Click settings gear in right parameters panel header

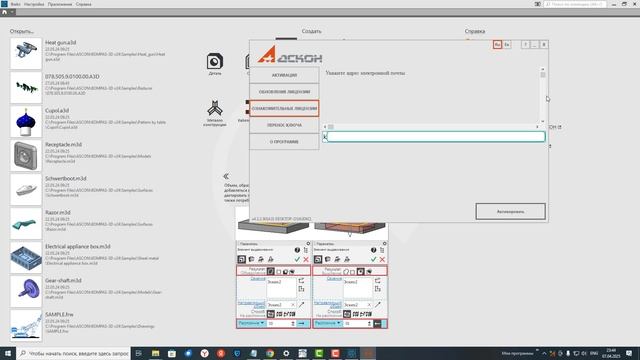tap(384, 244)
